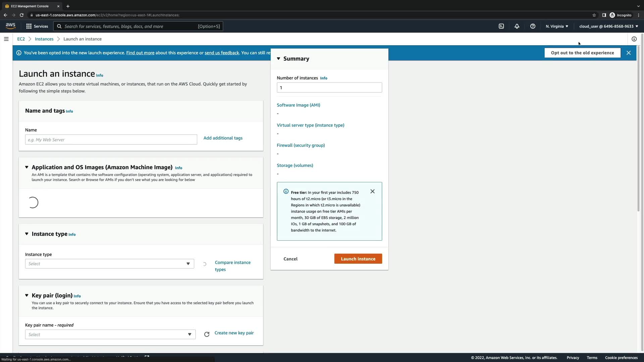Open the info panel icon at right
The height and width of the screenshot is (362, 644).
634,39
